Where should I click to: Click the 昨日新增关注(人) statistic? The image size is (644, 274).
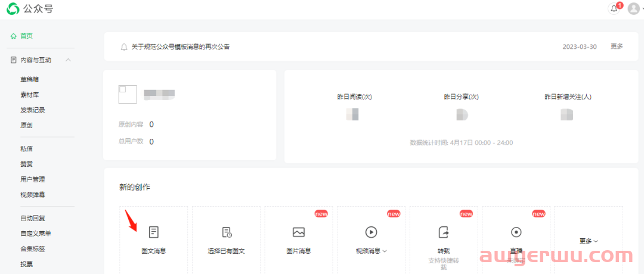[568, 97]
